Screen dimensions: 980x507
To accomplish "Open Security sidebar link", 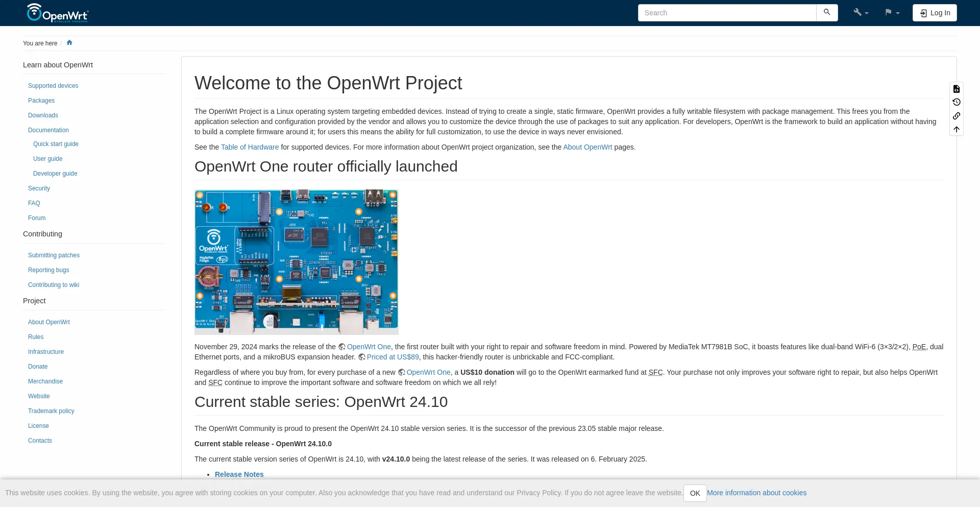I will (x=39, y=188).
